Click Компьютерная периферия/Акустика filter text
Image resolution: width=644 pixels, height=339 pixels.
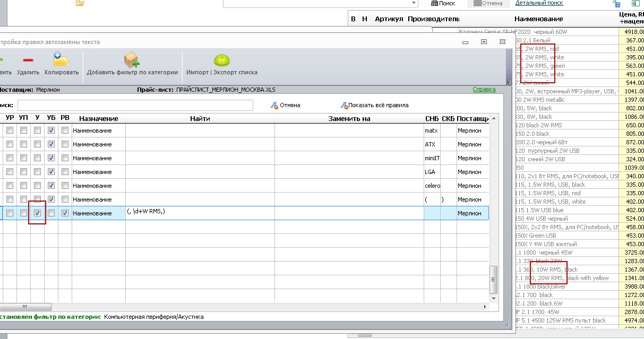click(x=154, y=317)
